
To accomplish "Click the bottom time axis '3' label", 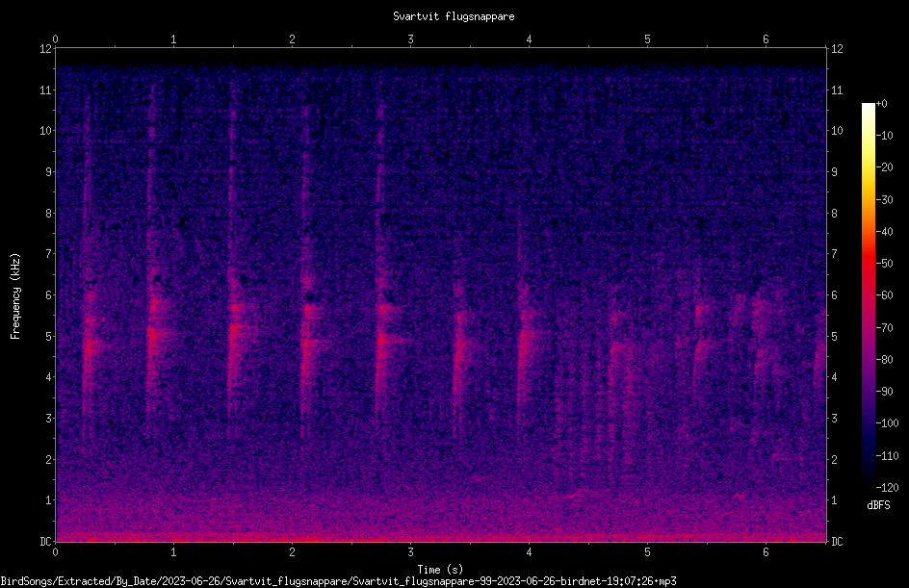I will tap(410, 552).
